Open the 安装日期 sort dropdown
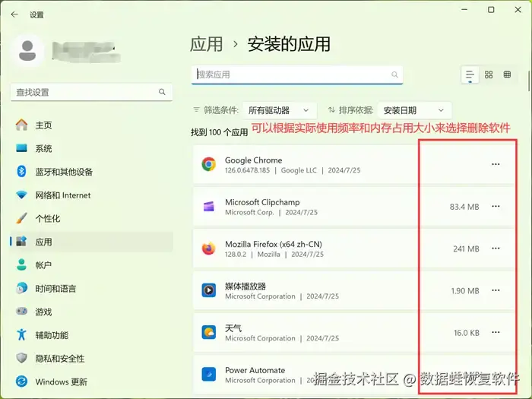 (x=414, y=110)
